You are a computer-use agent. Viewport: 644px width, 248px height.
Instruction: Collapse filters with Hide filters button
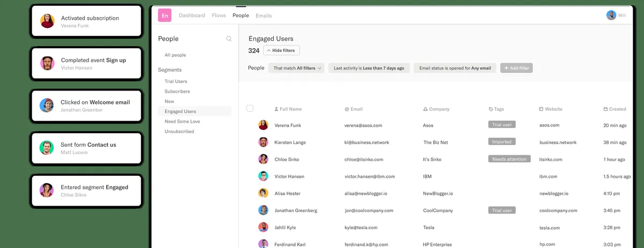282,50
